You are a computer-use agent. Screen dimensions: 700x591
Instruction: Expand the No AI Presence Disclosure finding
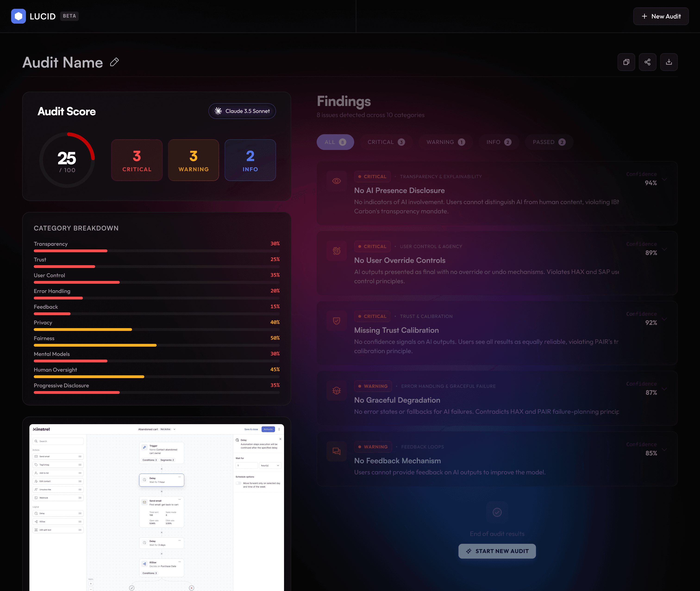tap(664, 179)
